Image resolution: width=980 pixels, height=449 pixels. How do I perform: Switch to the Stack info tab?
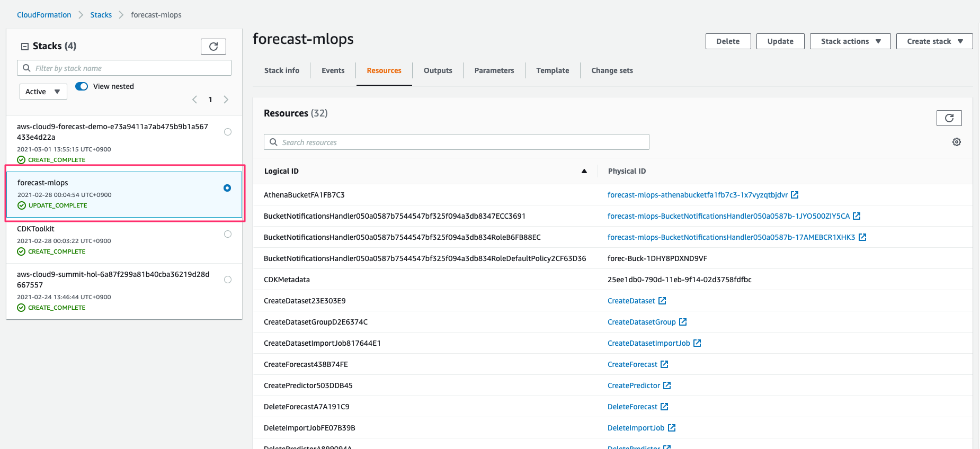282,70
